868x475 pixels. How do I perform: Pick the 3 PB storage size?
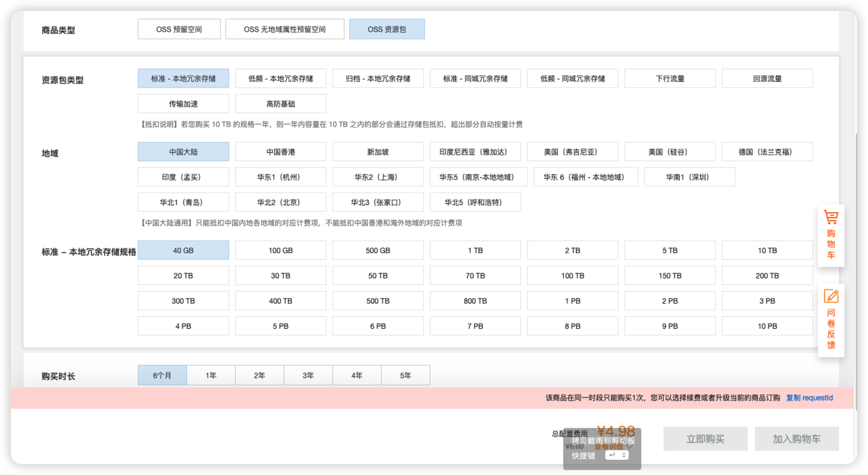[768, 301]
